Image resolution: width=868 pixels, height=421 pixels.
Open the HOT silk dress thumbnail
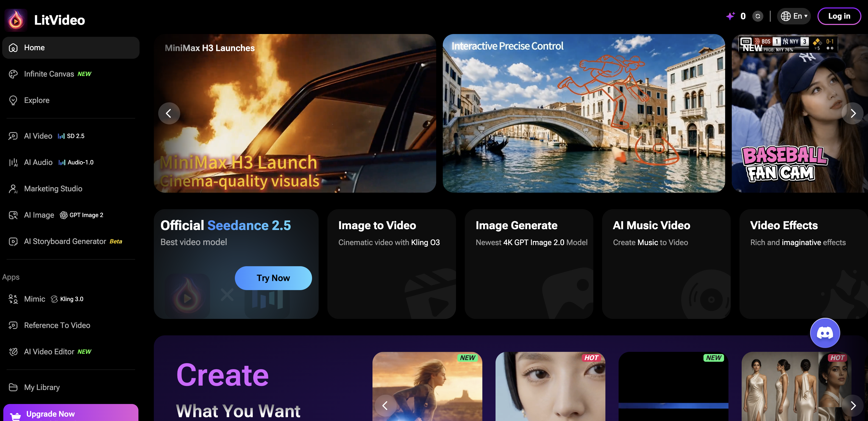click(796, 386)
